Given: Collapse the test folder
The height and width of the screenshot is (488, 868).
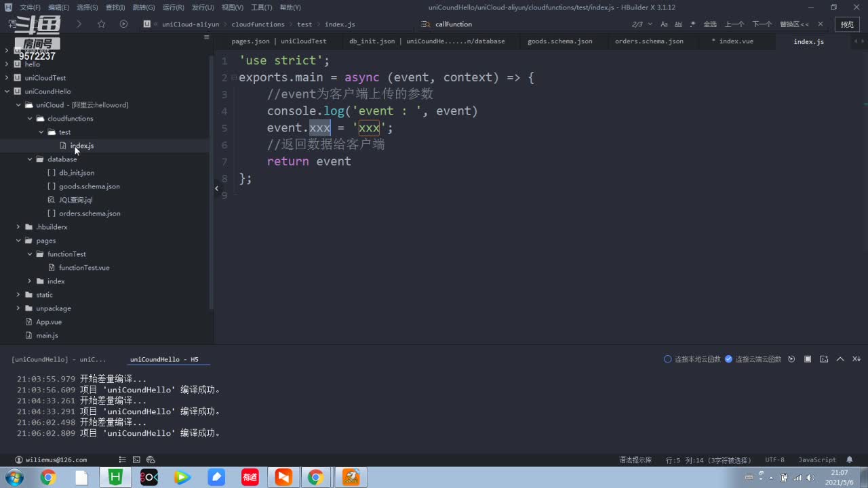Looking at the screenshot, I should tap(41, 132).
